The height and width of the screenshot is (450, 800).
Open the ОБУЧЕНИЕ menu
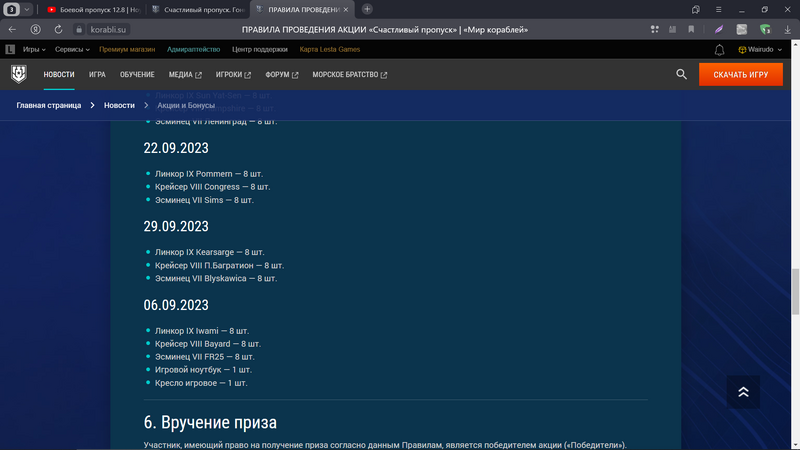tap(137, 74)
